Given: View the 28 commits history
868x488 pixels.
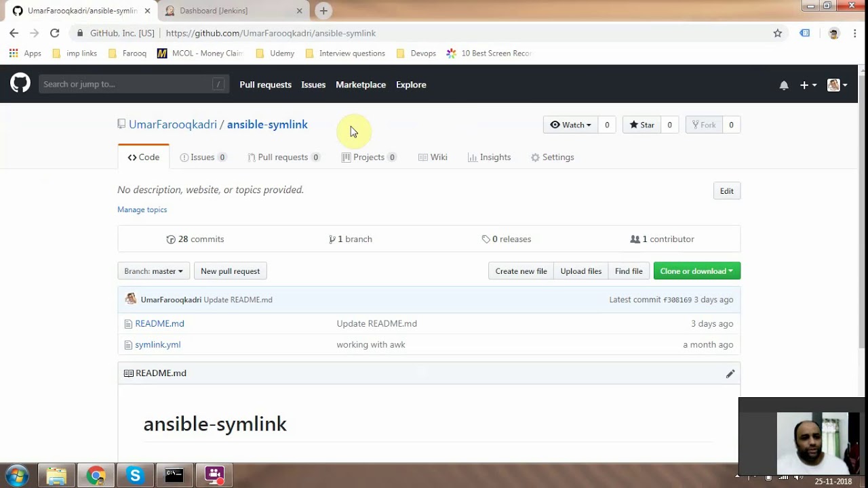Looking at the screenshot, I should (x=195, y=239).
